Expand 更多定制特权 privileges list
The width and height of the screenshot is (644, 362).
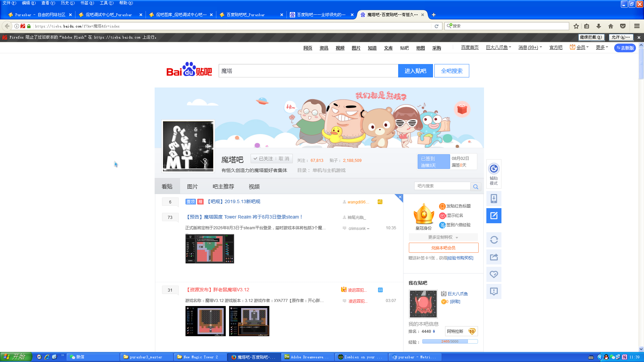coord(443,237)
